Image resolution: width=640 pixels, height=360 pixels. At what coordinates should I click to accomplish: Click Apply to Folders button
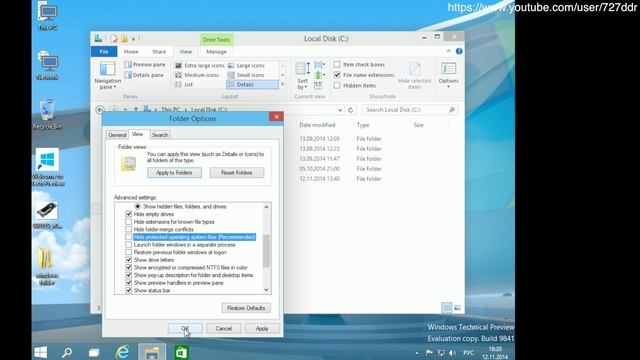174,173
